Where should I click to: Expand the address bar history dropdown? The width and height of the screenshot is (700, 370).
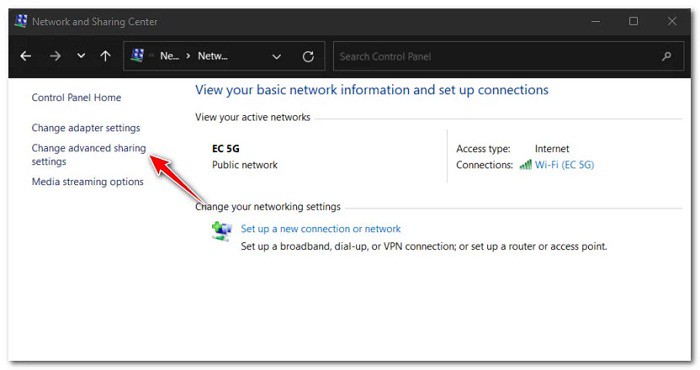point(276,57)
